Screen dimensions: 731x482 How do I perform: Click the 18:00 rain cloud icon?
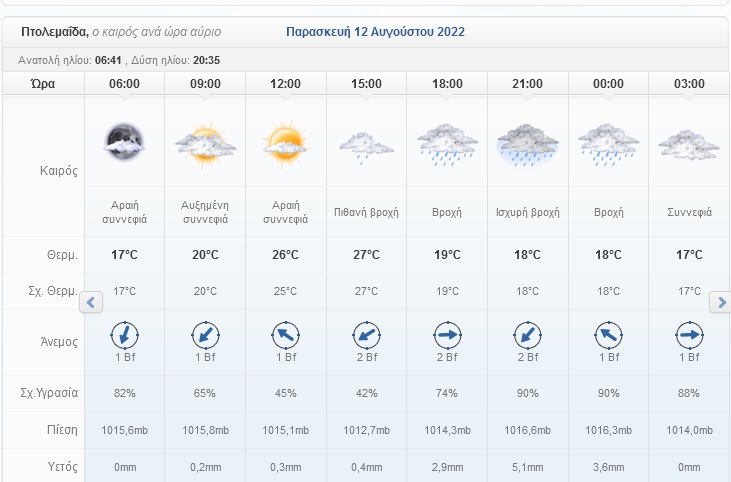(447, 145)
